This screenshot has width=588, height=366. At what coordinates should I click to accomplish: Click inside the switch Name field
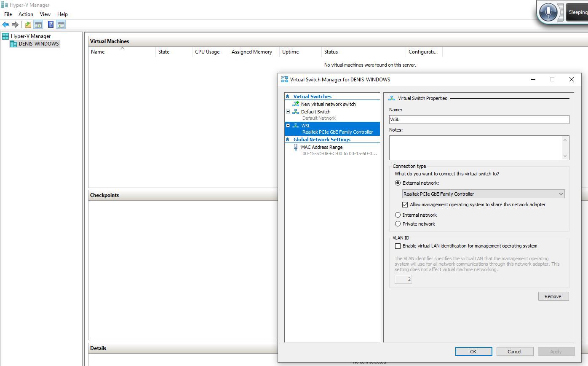point(479,119)
